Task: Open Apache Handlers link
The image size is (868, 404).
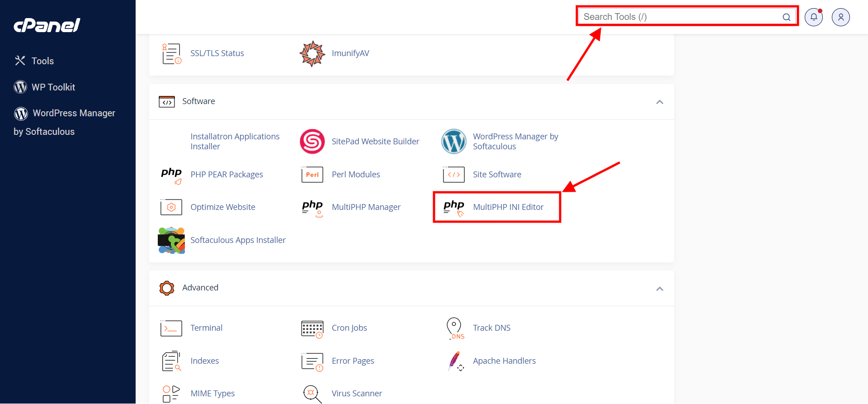Action: 504,361
